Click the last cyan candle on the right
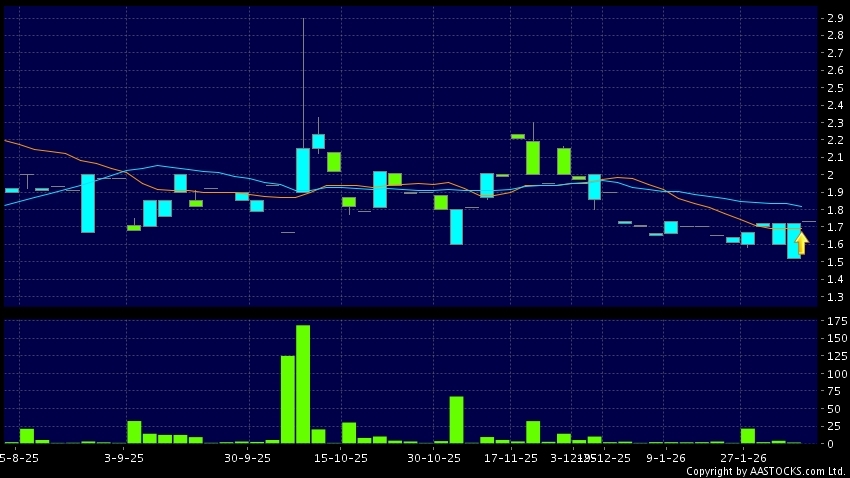Image resolution: width=850 pixels, height=478 pixels. pyautogui.click(x=793, y=241)
